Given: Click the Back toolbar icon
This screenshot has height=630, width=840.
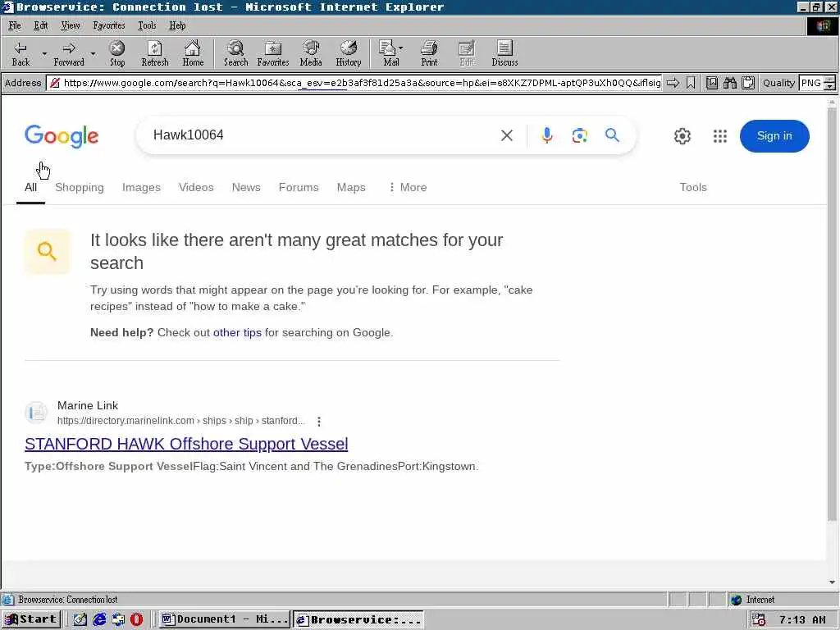Looking at the screenshot, I should (21, 53).
